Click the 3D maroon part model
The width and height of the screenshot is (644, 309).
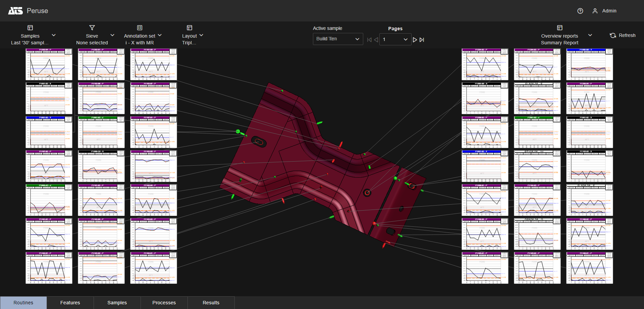point(302,161)
